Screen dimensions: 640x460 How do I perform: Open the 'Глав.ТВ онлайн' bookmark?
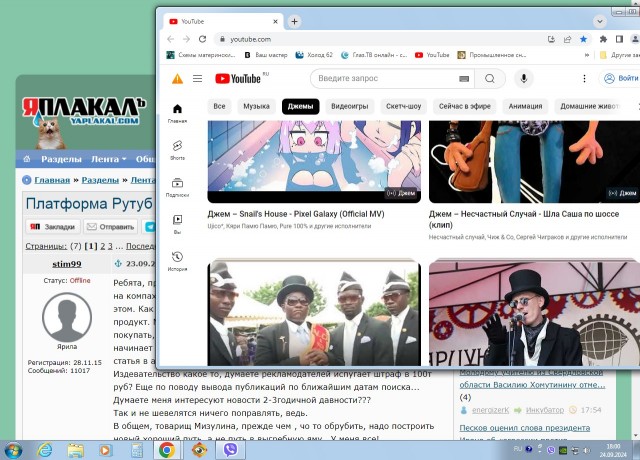point(374,55)
